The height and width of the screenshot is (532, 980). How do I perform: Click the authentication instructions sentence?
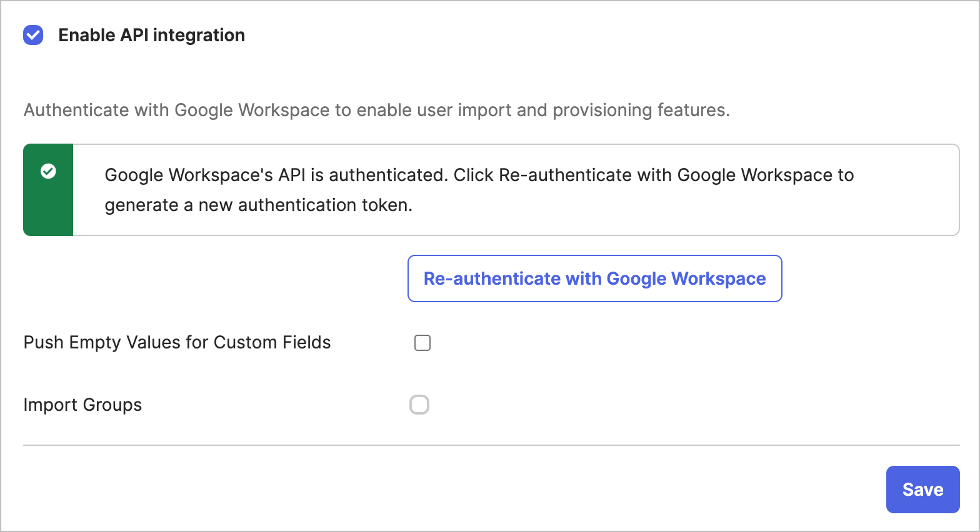[x=376, y=110]
